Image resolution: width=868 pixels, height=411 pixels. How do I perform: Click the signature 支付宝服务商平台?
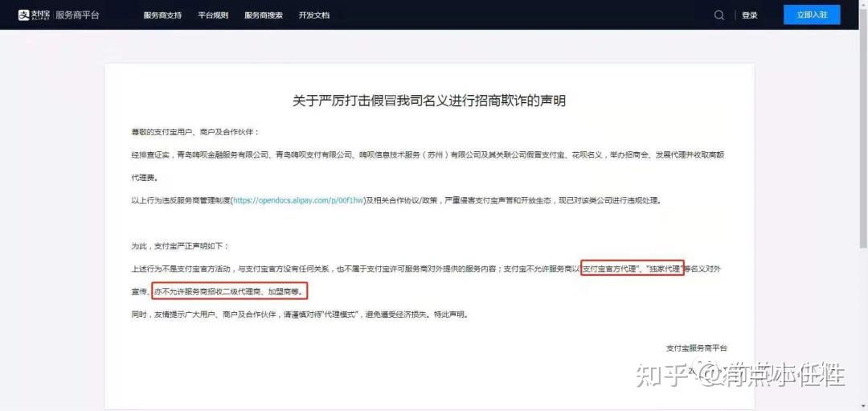(697, 348)
